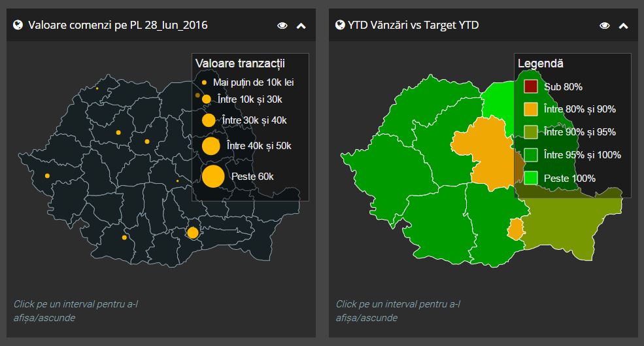This screenshot has height=346, width=644.
Task: Collapse the YTD Vânzări vs Target panel
Action: pyautogui.click(x=623, y=26)
